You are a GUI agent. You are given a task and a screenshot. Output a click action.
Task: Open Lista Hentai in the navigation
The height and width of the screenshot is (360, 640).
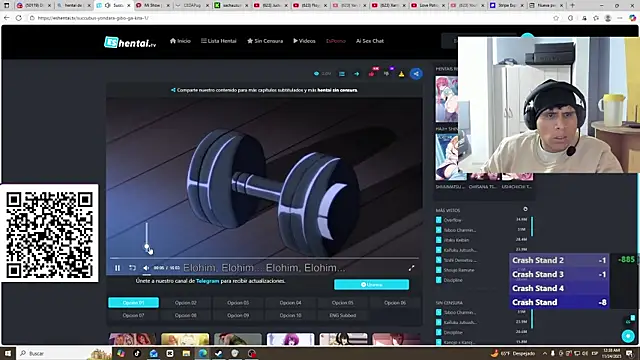click(218, 41)
